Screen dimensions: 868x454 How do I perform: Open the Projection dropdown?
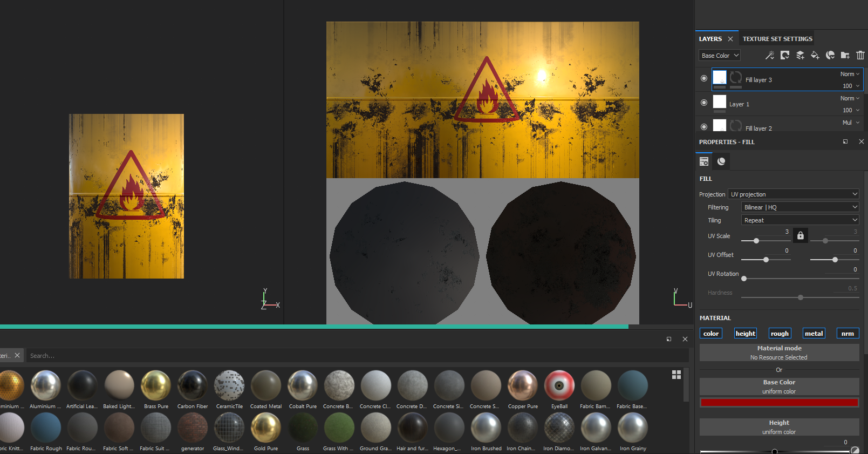(794, 194)
